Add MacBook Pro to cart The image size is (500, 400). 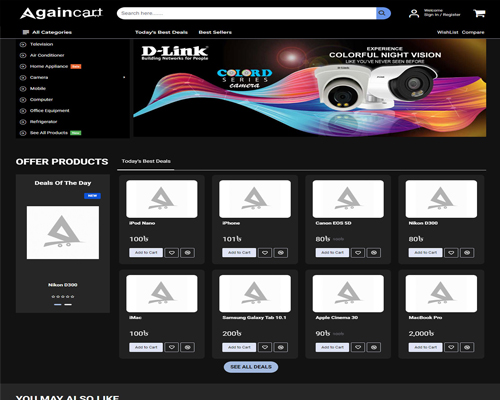(426, 347)
